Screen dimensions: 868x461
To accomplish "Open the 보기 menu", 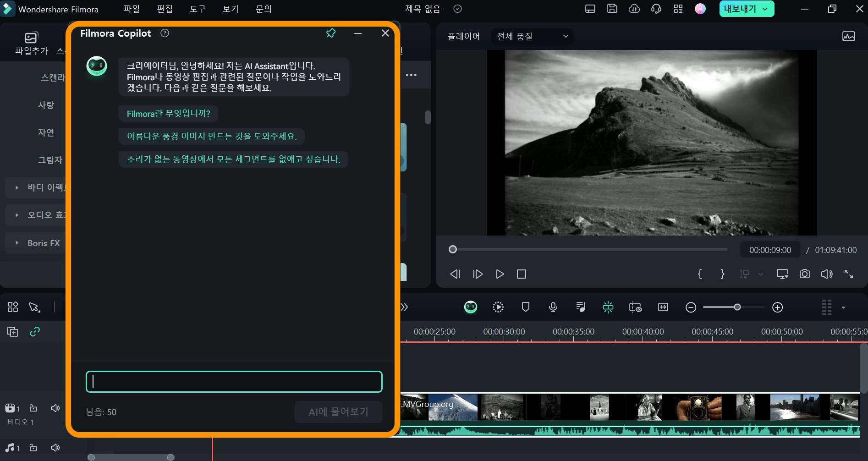I will 231,9.
